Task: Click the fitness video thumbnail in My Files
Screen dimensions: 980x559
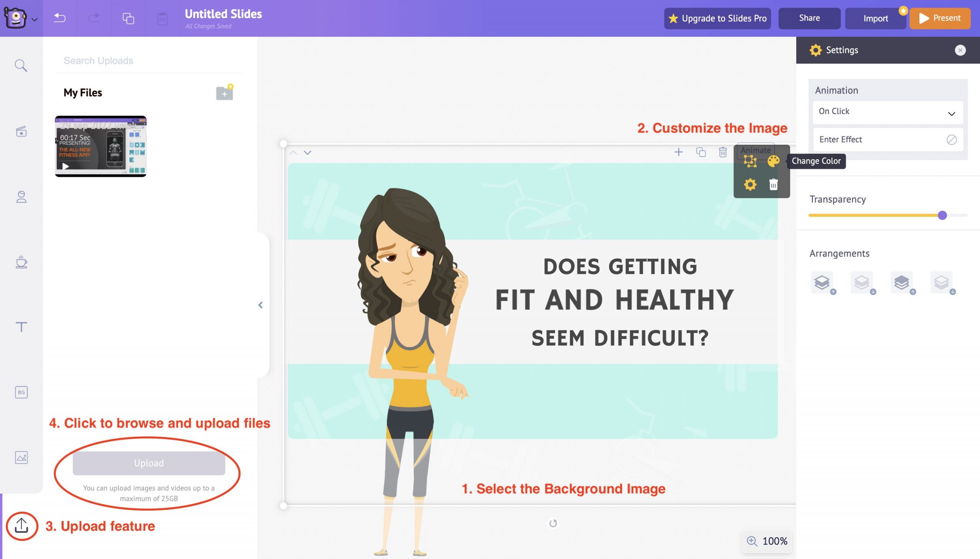Action: [x=100, y=145]
